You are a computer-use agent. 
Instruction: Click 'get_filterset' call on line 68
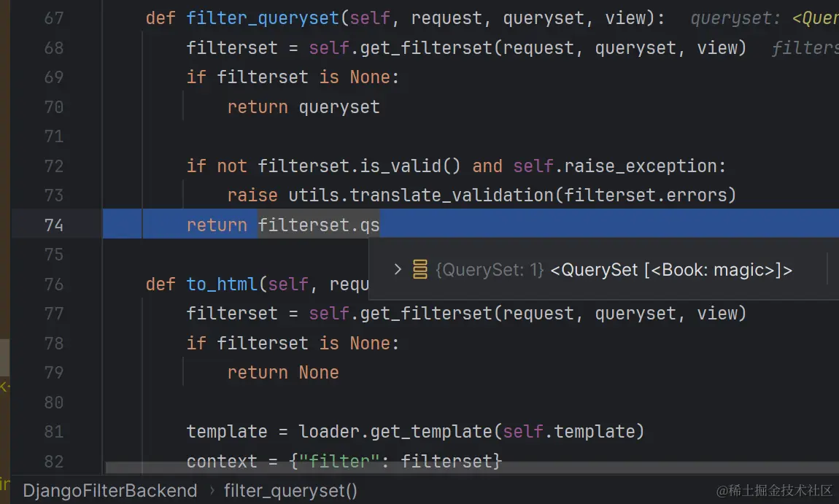[x=426, y=48]
